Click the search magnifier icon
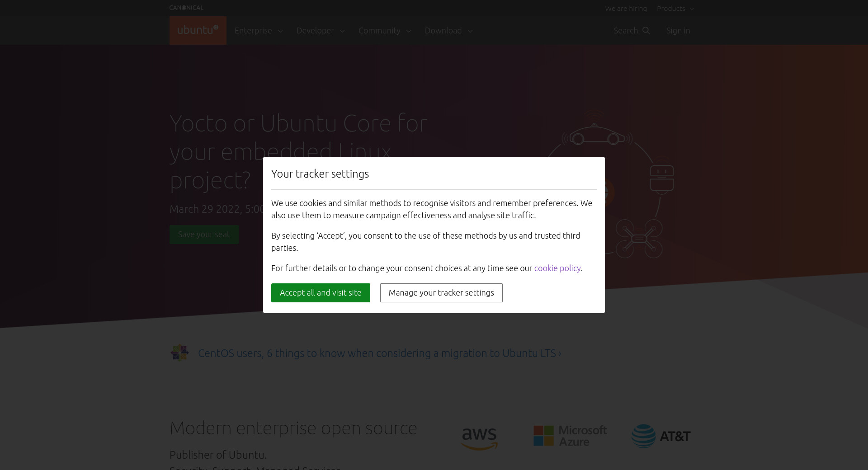 [x=646, y=30]
